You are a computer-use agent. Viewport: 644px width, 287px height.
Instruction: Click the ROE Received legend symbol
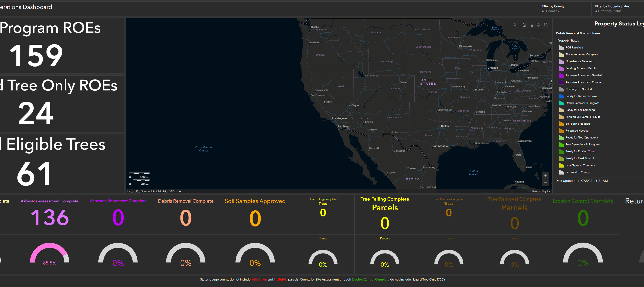561,47
